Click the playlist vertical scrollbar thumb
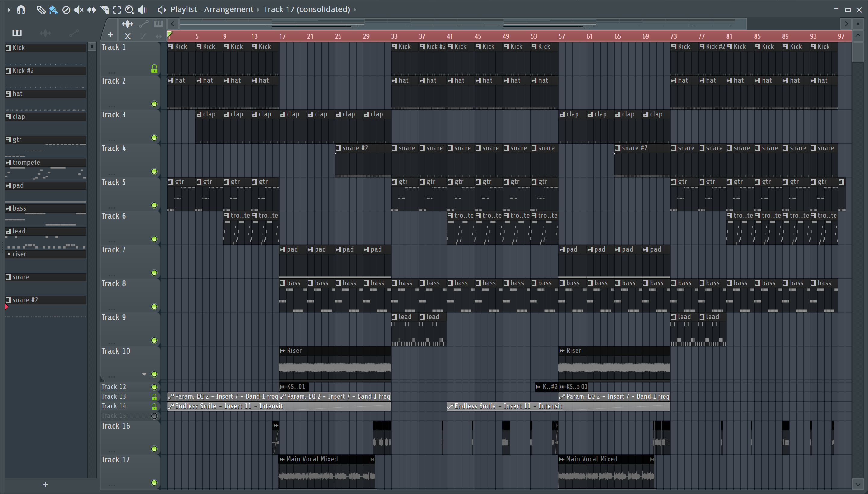Viewport: 868px width, 494px height. (x=858, y=52)
